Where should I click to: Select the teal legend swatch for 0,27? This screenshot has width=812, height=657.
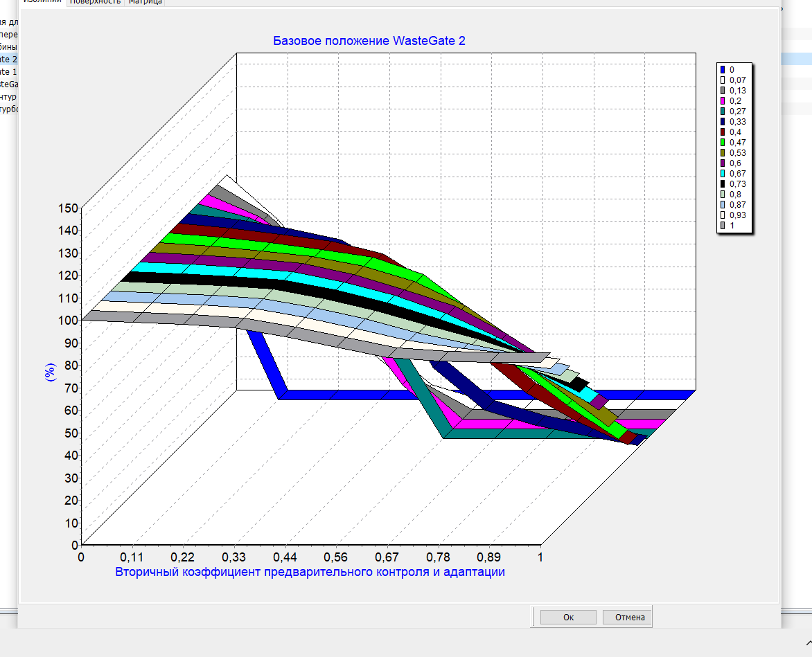[722, 111]
